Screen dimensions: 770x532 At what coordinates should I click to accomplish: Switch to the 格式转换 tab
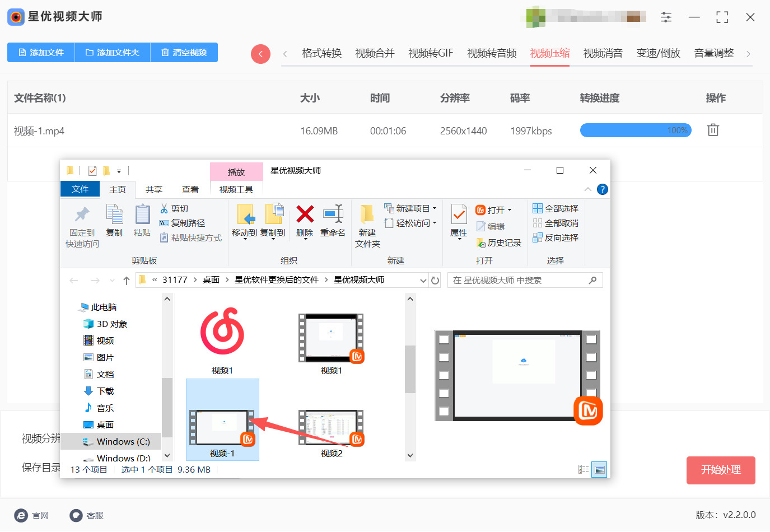coord(322,53)
